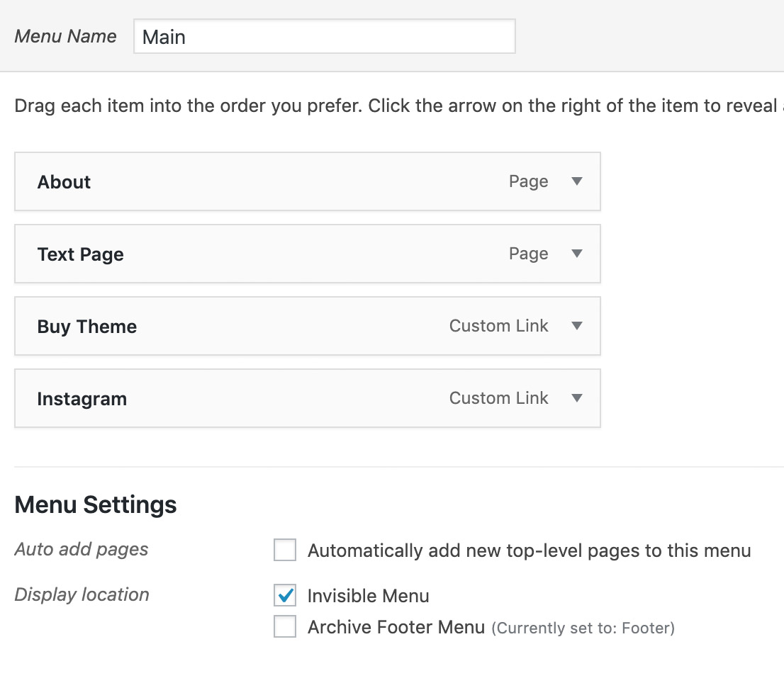Viewport: 784px width, 683px height.
Task: Click the Menu Name field label
Action: point(65,36)
